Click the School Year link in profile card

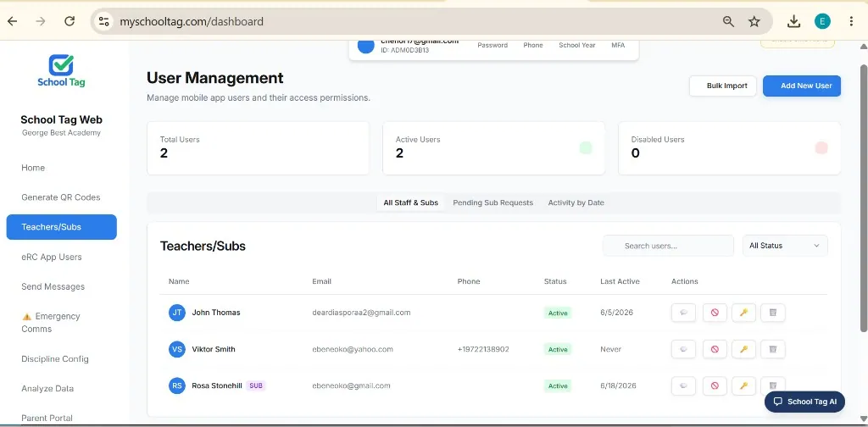576,46
